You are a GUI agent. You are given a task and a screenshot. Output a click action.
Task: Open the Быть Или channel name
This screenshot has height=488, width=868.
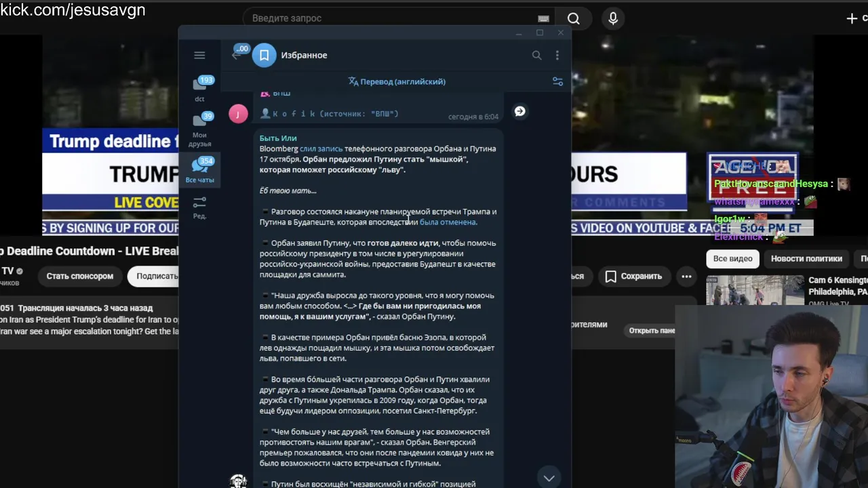point(278,138)
